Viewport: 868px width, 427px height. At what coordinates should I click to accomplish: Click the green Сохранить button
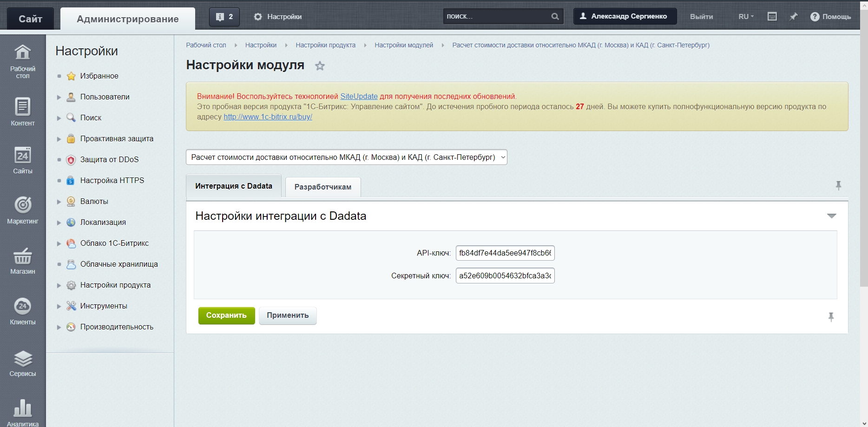click(x=226, y=315)
